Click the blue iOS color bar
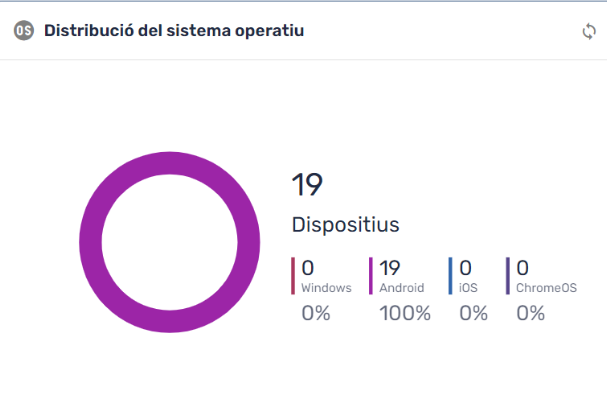607x402 pixels. click(x=451, y=276)
